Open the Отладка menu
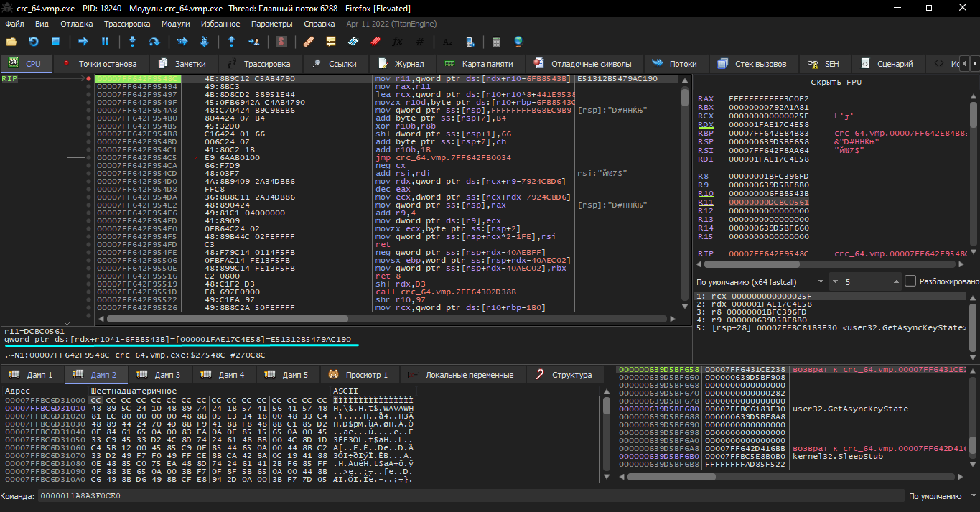Screen dimensions: 980x512 (76, 24)
